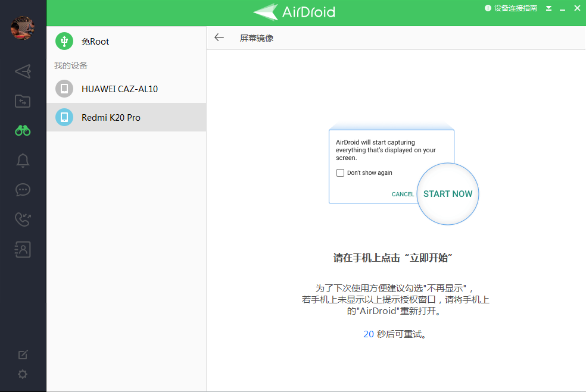Click the AirDroid will start capturing message
Image resolution: width=586 pixels, height=392 pixels.
tap(386, 150)
